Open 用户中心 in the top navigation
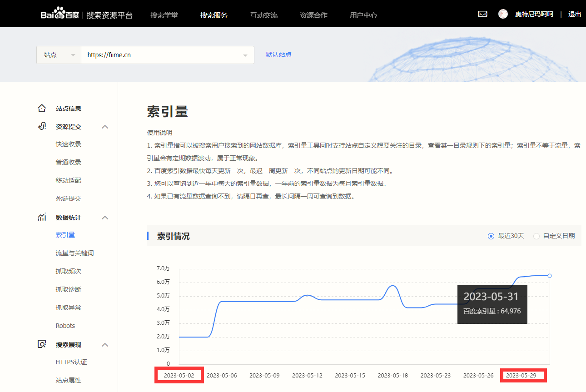This screenshot has width=586, height=392. (363, 15)
